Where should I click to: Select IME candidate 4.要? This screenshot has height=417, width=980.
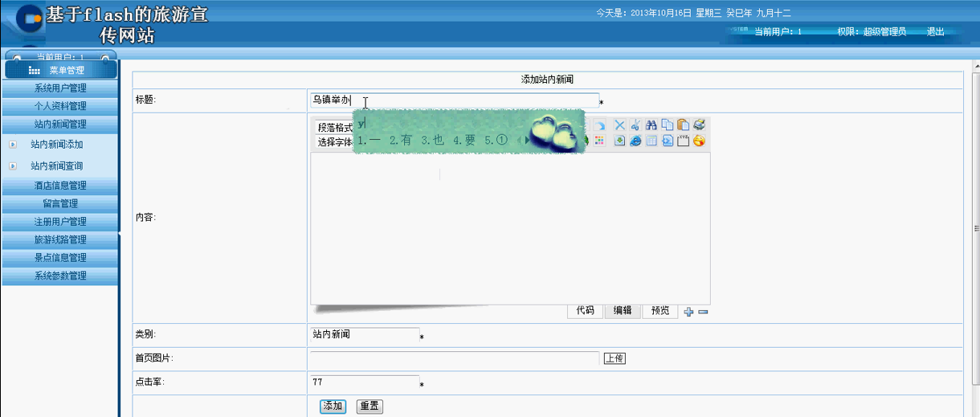[464, 140]
